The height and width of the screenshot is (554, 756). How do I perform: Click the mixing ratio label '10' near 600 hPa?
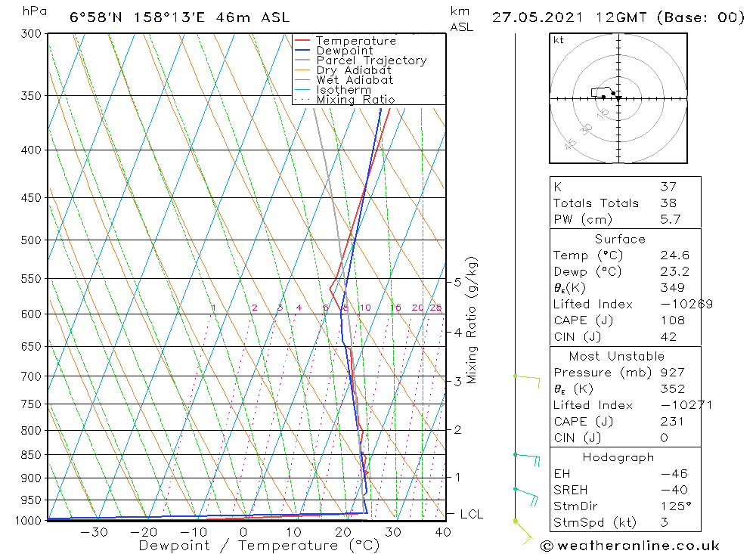point(365,308)
